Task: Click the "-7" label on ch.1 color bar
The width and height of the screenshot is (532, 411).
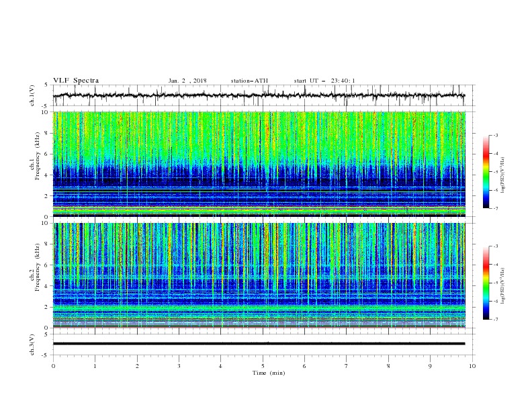Action: 495,208
